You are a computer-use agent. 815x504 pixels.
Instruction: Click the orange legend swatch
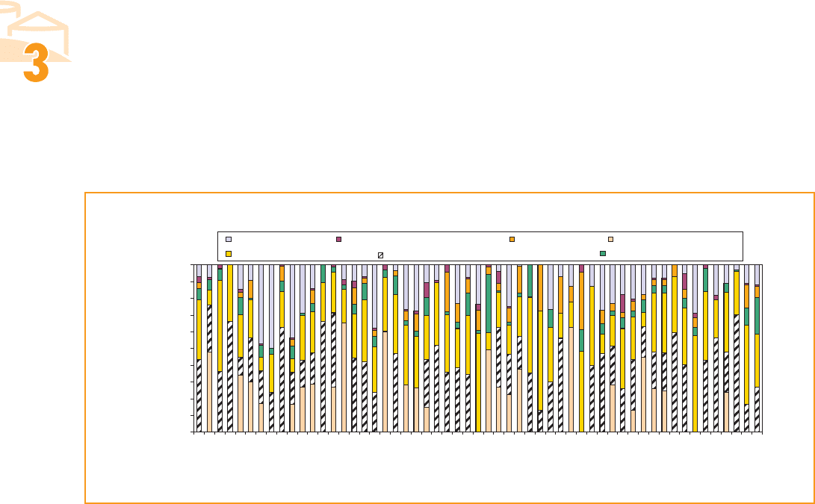512,240
